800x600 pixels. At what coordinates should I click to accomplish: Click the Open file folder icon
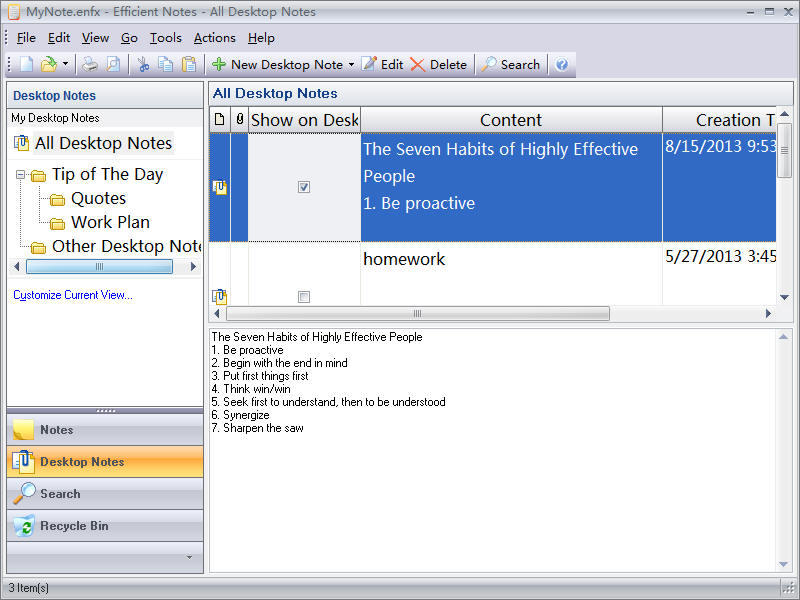(48, 64)
